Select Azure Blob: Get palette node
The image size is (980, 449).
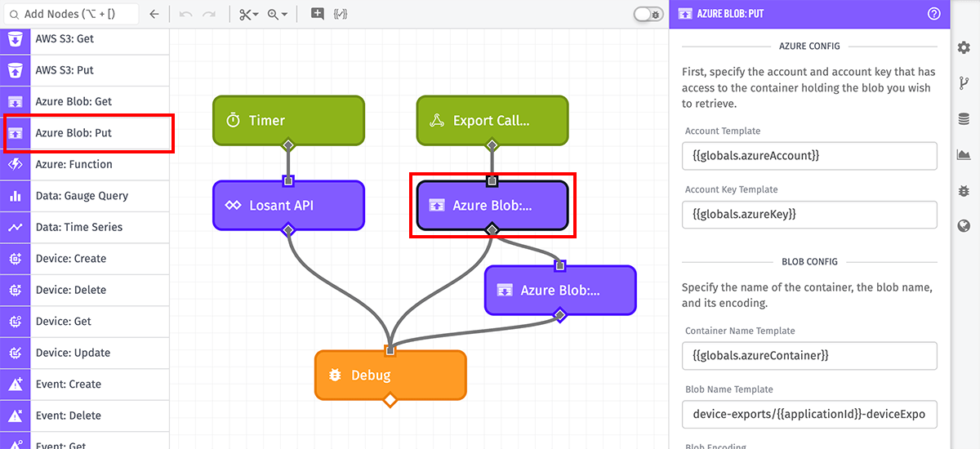click(84, 101)
